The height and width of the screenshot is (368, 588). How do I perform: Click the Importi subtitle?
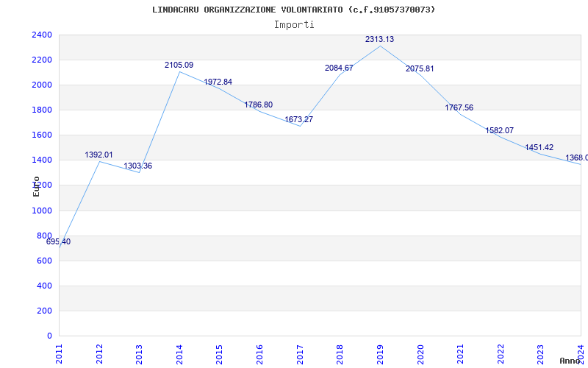(x=294, y=25)
